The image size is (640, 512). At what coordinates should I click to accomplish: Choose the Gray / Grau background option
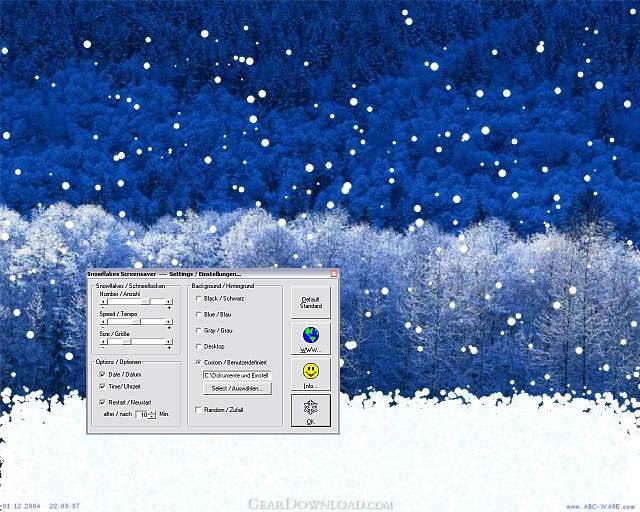pos(198,330)
